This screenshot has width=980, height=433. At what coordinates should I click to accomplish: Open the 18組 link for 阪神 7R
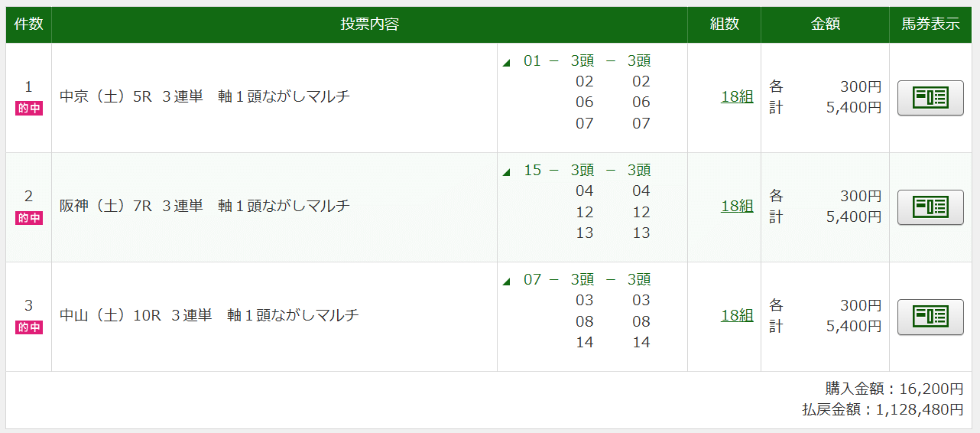(736, 207)
